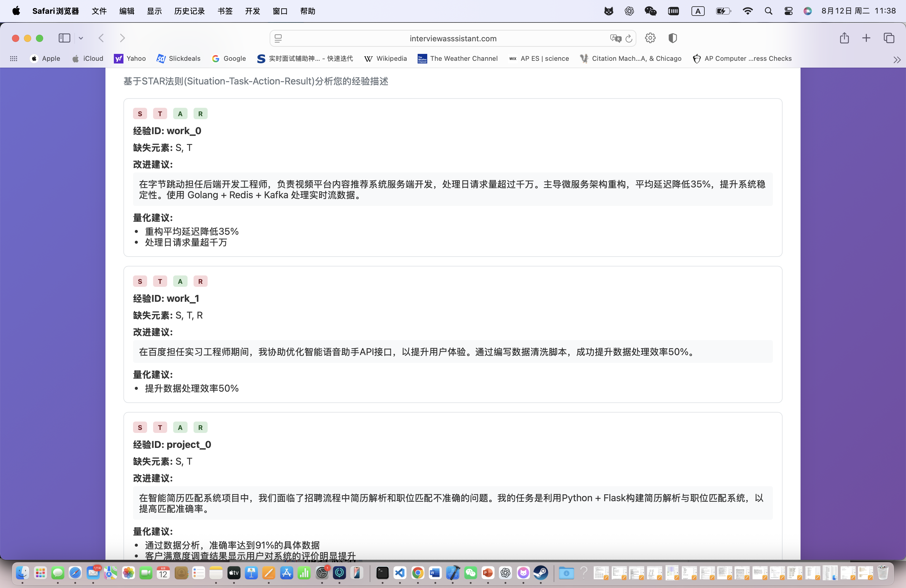Switch the input source A indicator

coord(698,11)
